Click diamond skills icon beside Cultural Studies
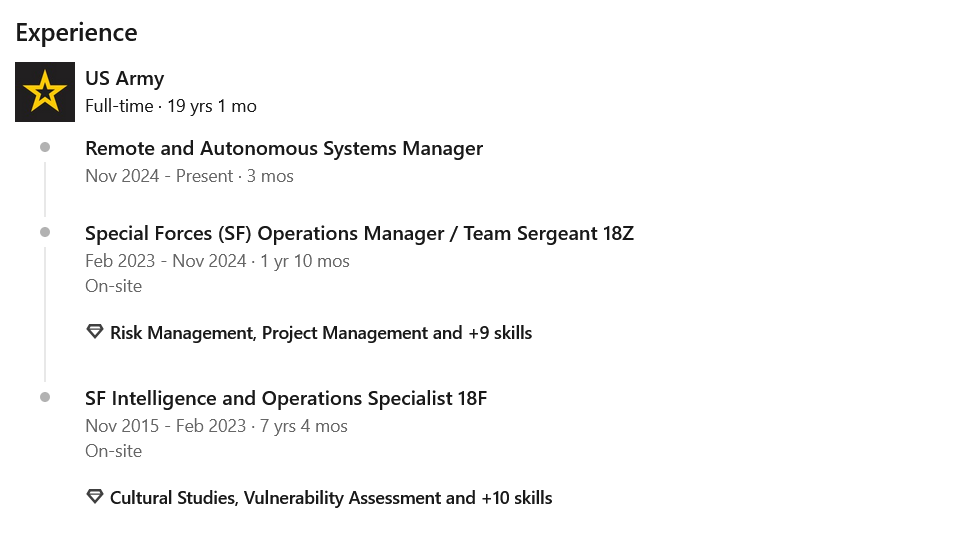This screenshot has height=535, width=957. 95,497
